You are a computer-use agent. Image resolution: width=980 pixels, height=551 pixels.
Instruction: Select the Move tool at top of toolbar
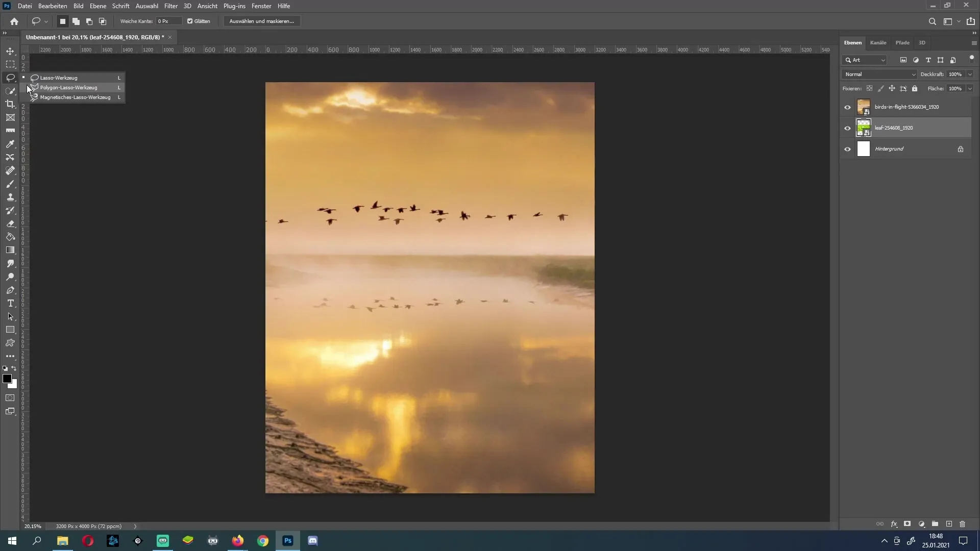pyautogui.click(x=10, y=51)
